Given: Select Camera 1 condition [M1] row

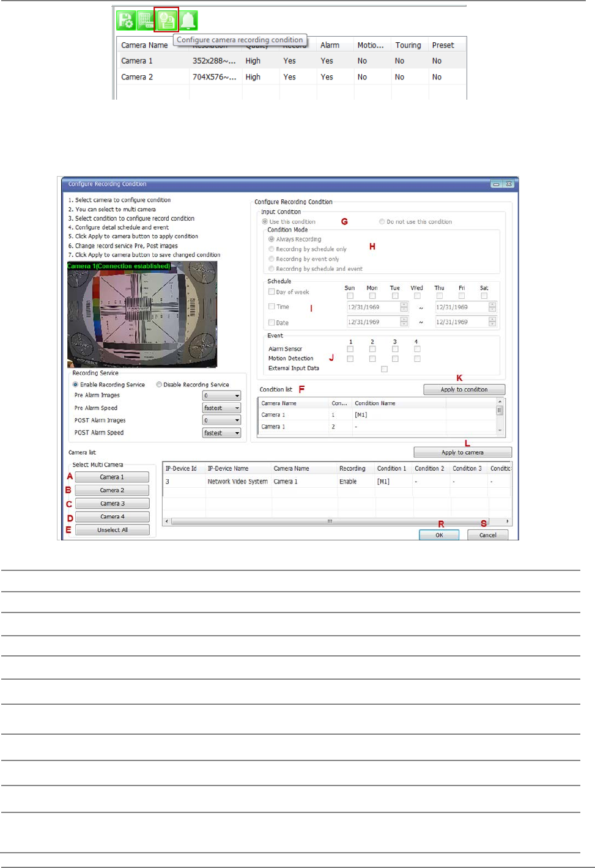Looking at the screenshot, I should (377, 414).
